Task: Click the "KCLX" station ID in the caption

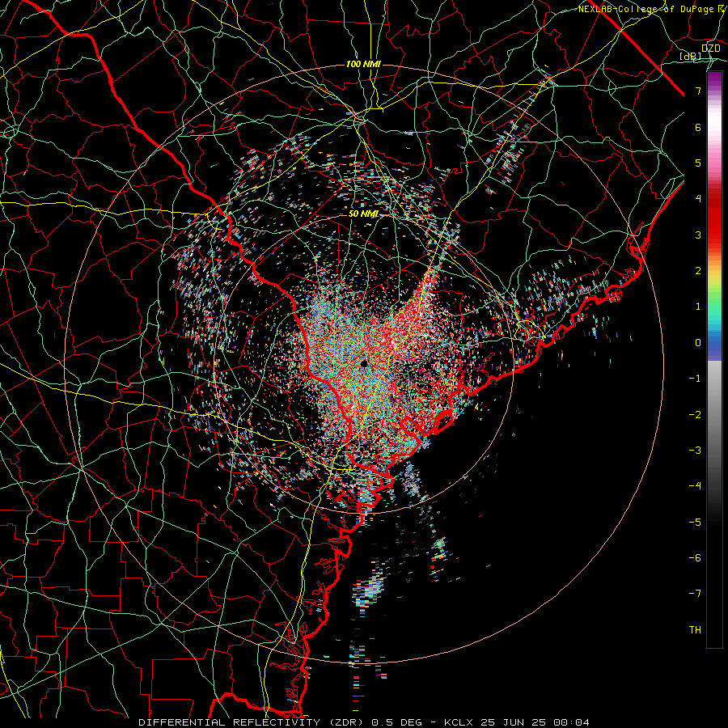Action: (457, 722)
